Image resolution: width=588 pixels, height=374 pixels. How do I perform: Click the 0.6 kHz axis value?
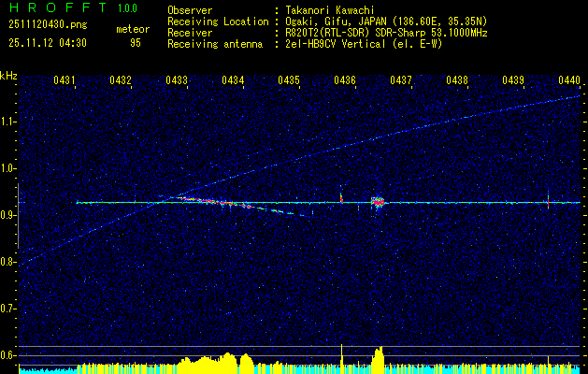tap(8, 355)
